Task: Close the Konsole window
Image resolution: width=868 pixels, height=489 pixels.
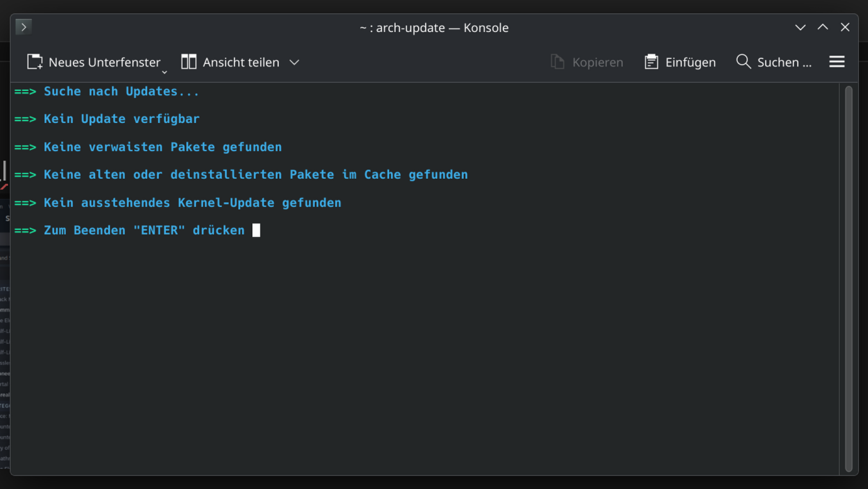Action: [x=845, y=27]
